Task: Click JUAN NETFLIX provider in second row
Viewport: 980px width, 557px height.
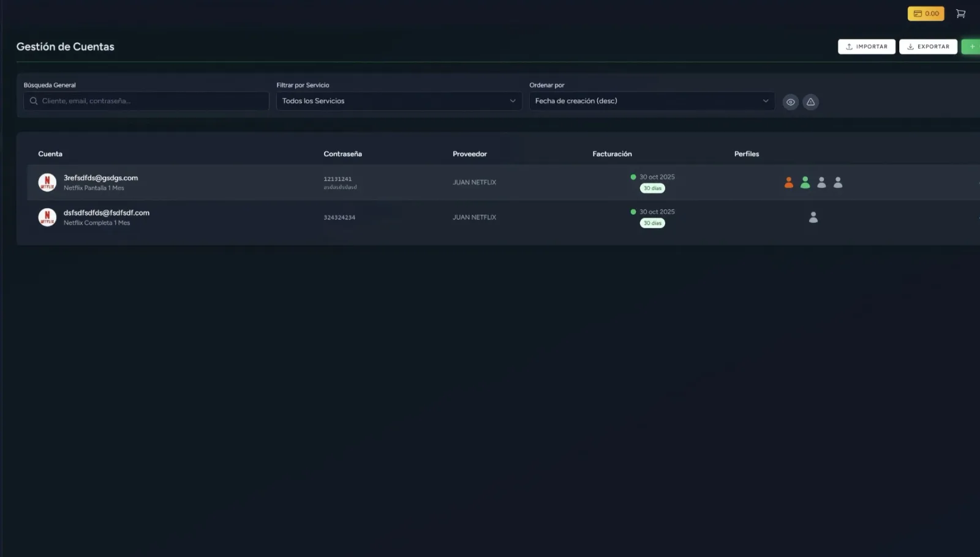Action: (x=475, y=217)
